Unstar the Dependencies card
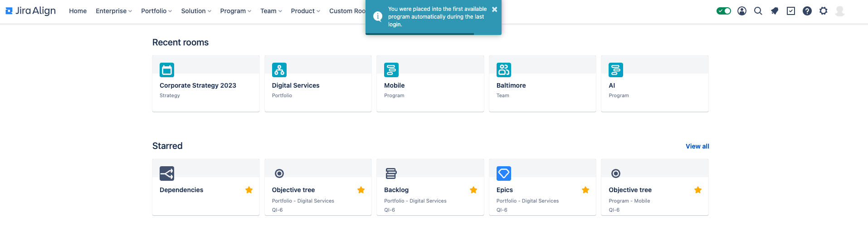This screenshot has width=868, height=228. (x=249, y=190)
